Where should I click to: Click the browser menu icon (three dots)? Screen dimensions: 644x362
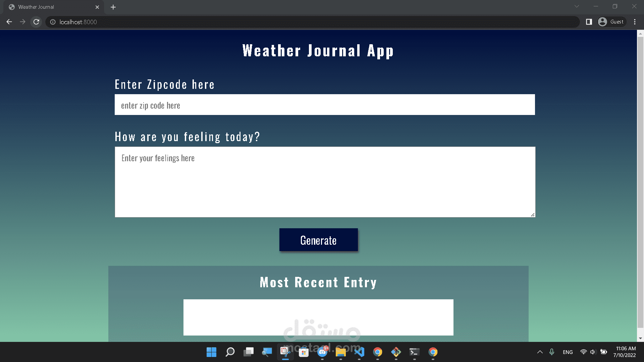click(635, 22)
